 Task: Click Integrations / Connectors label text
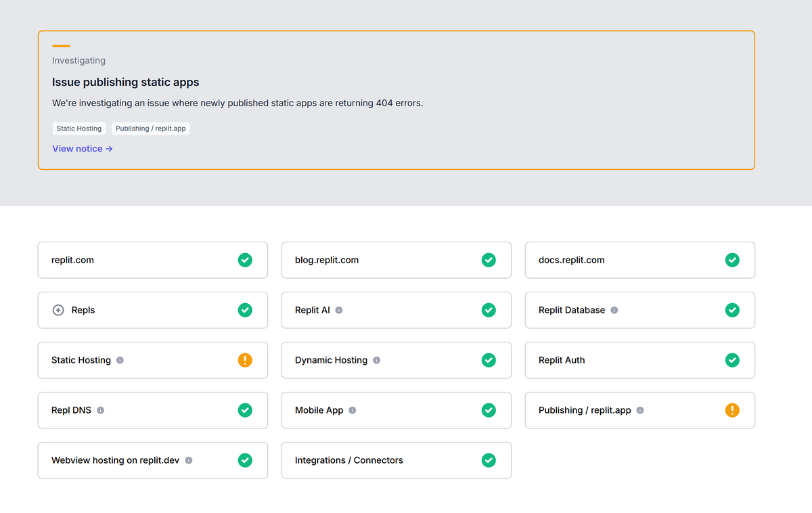pos(349,460)
